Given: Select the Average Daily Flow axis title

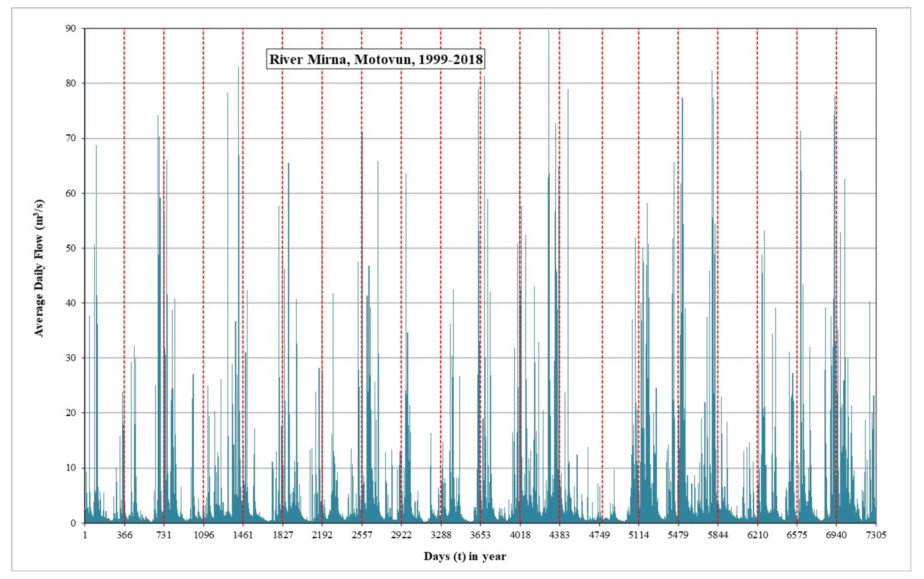Looking at the screenshot, I should click(39, 268).
